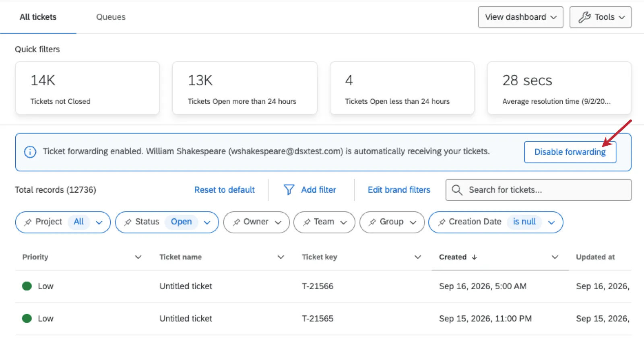Select the 14K Tickets not Closed card
The image size is (644, 342).
tap(87, 88)
